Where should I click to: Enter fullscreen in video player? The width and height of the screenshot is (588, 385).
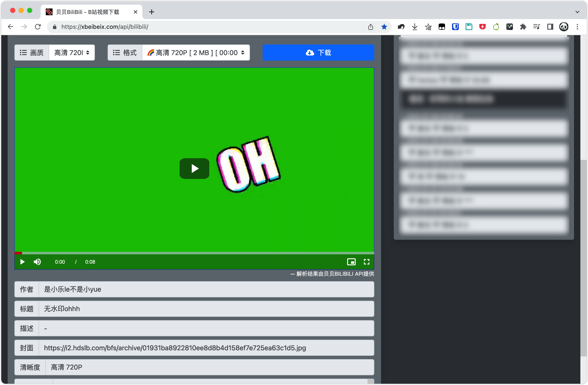tap(366, 262)
